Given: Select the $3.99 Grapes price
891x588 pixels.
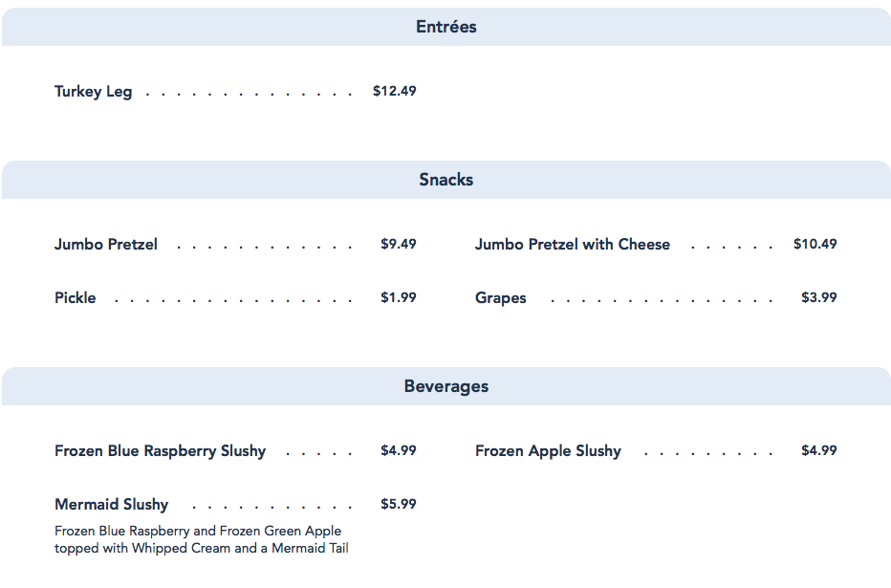Looking at the screenshot, I should 819,298.
